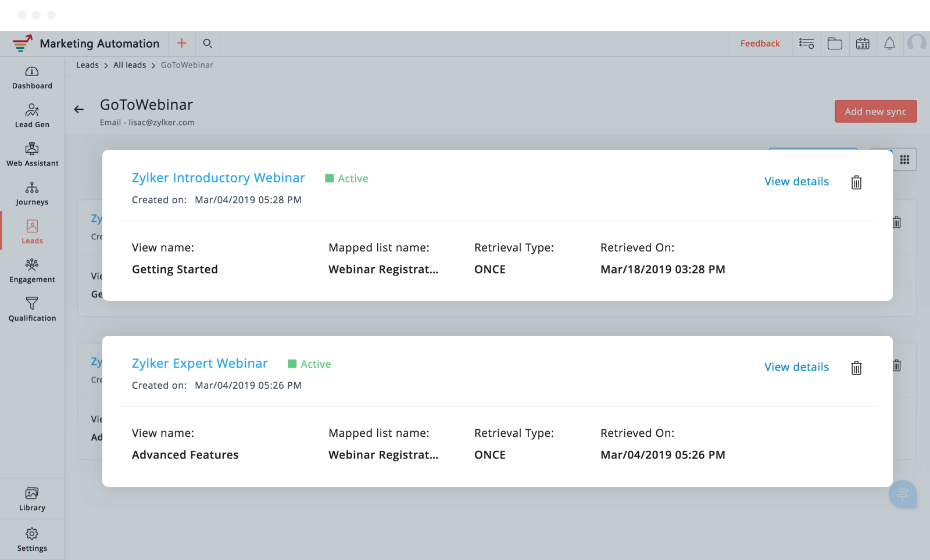Open Lead Gen in the sidebar

coord(32,116)
